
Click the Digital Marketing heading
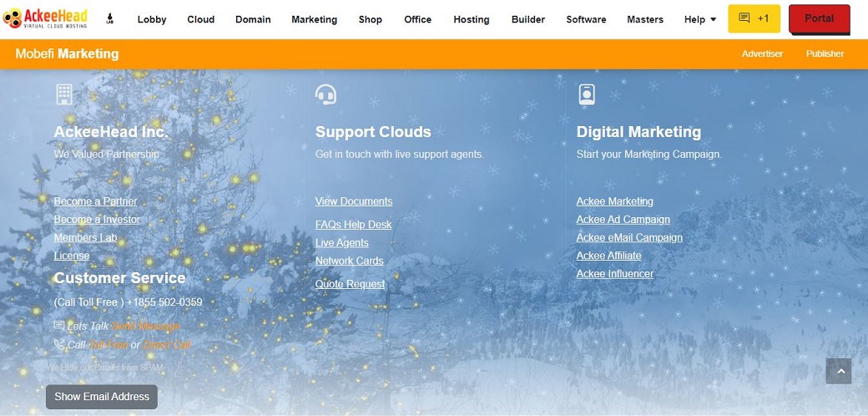tap(638, 132)
